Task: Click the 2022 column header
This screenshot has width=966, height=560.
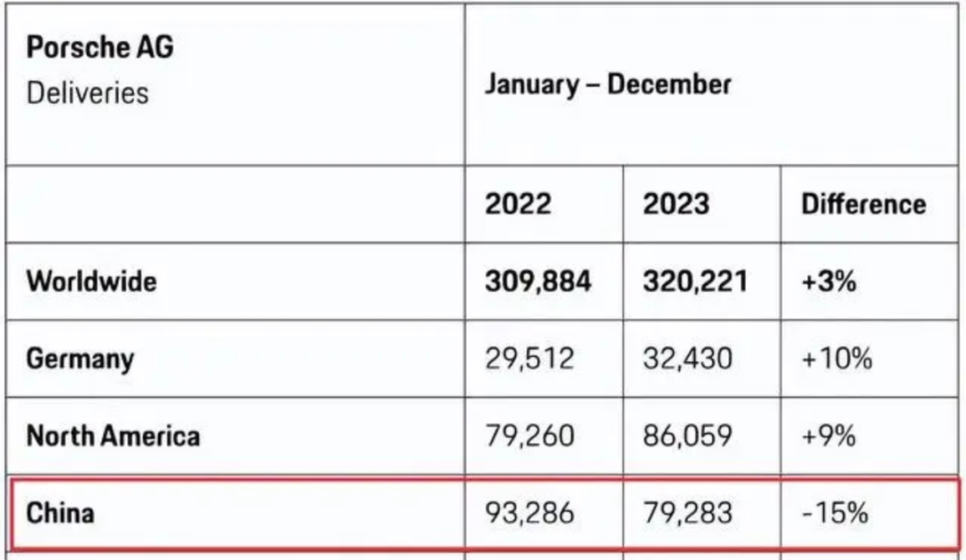Action: (x=519, y=204)
